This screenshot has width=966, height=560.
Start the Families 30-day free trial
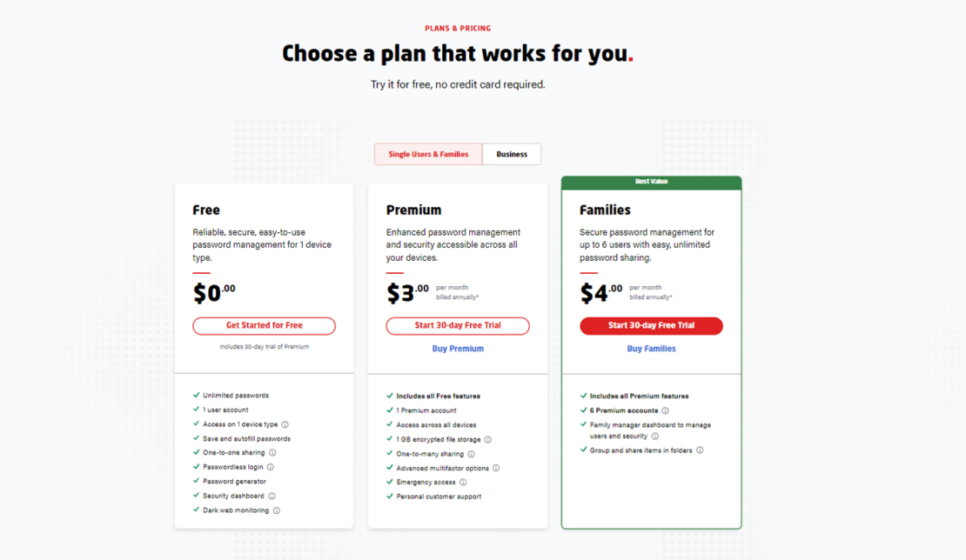point(651,325)
